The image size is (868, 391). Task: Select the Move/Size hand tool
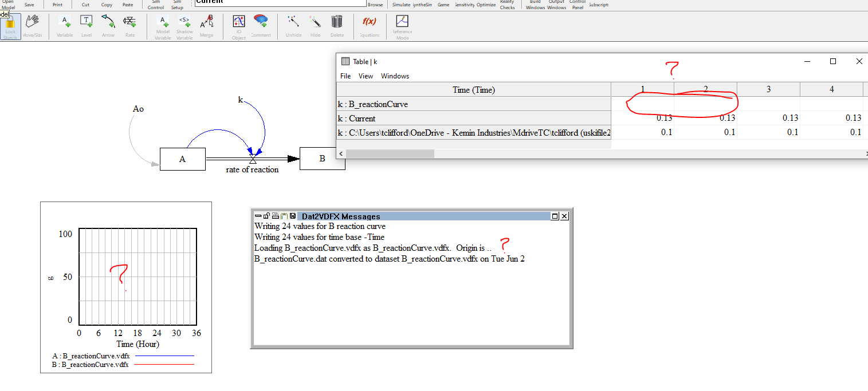point(32,27)
